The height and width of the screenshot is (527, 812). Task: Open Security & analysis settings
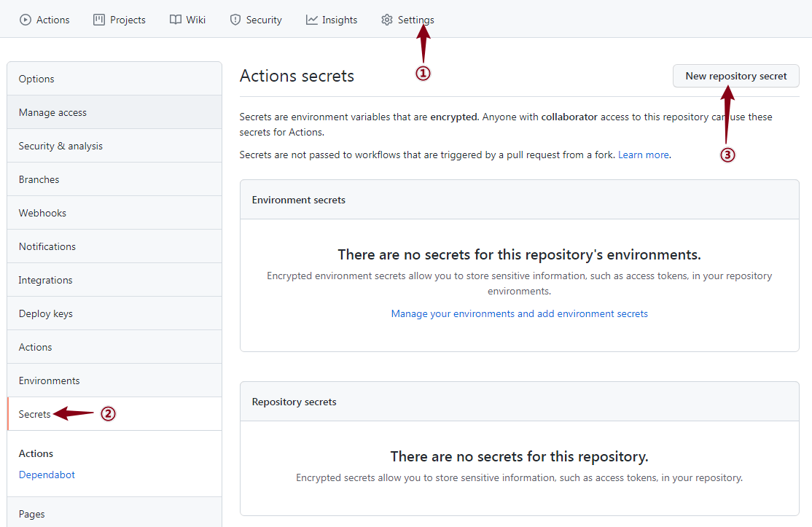[x=60, y=146]
